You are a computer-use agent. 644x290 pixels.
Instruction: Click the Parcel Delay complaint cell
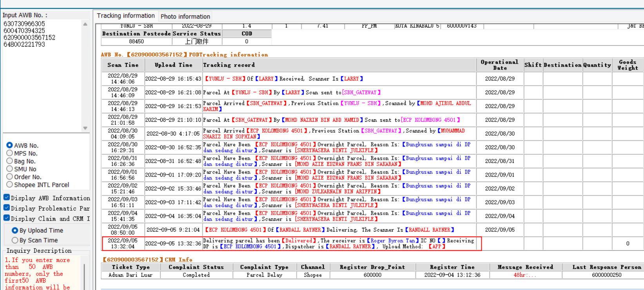[x=265, y=275]
